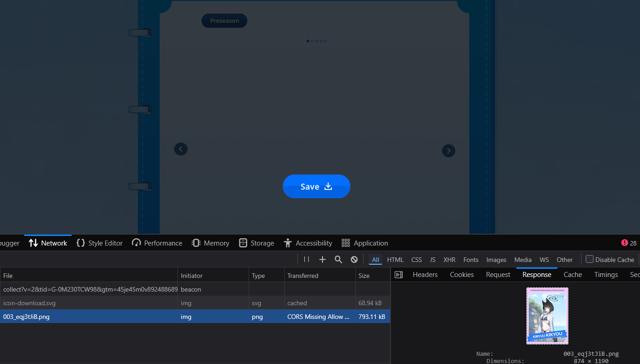Filter requests by JS
640x364 pixels.
[x=432, y=260]
